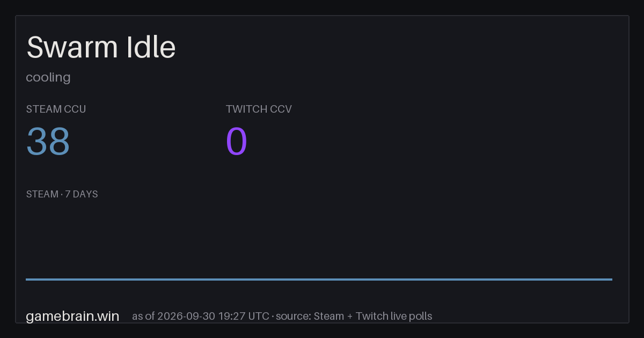Click the TWITCH CCV label

259,109
